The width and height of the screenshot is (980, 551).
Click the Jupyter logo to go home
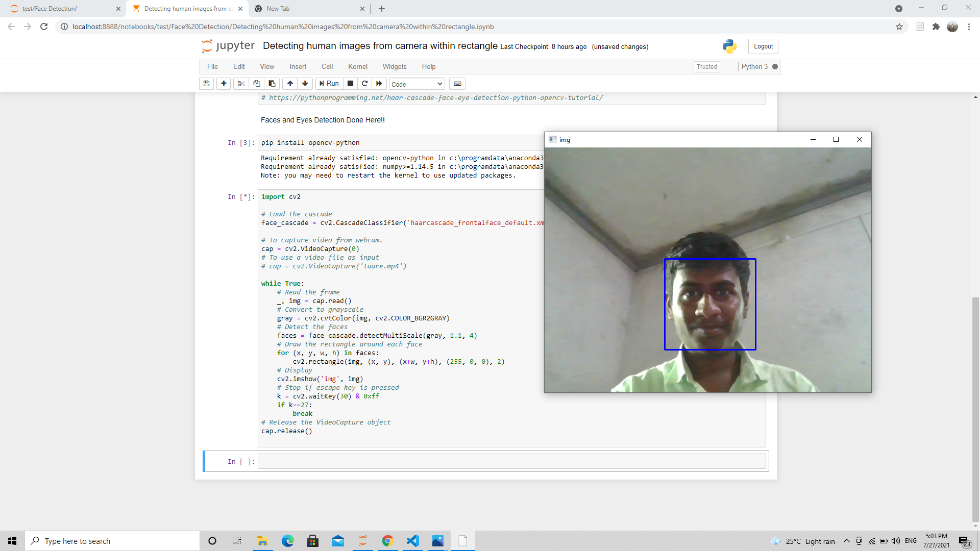228,46
